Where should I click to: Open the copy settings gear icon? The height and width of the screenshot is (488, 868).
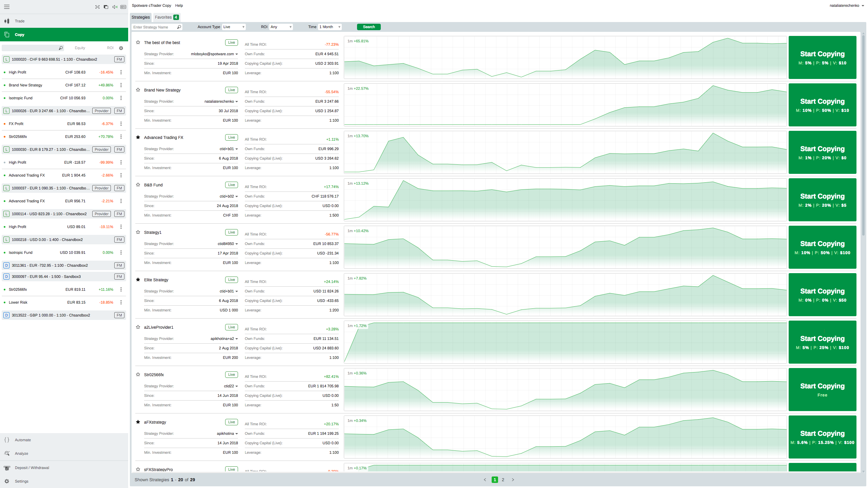coord(121,48)
